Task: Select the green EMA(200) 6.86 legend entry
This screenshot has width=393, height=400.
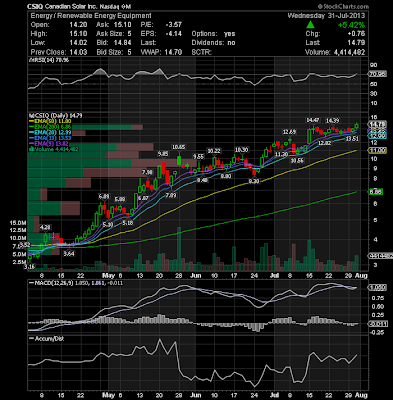Action: tap(50, 127)
